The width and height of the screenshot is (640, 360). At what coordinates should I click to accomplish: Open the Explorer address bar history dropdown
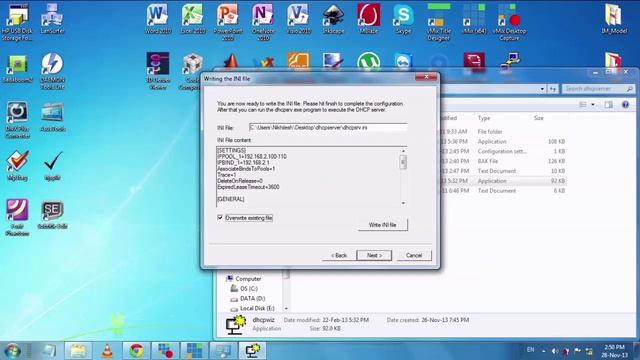tap(542, 89)
